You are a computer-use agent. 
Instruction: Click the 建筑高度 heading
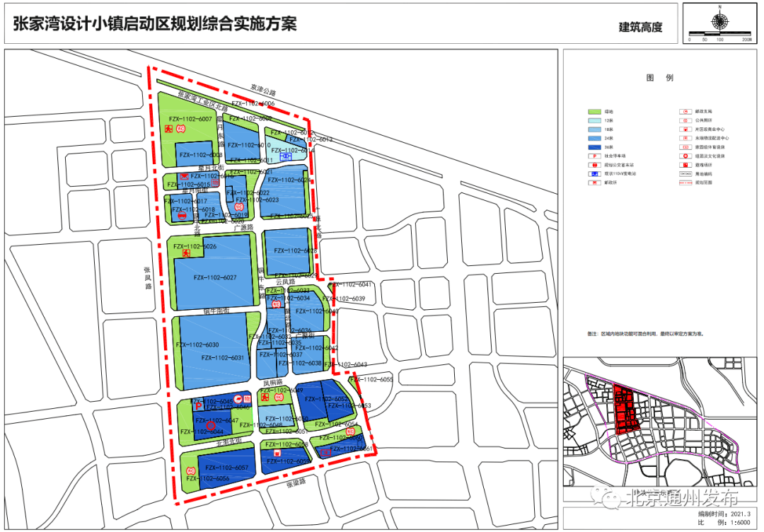(x=641, y=28)
